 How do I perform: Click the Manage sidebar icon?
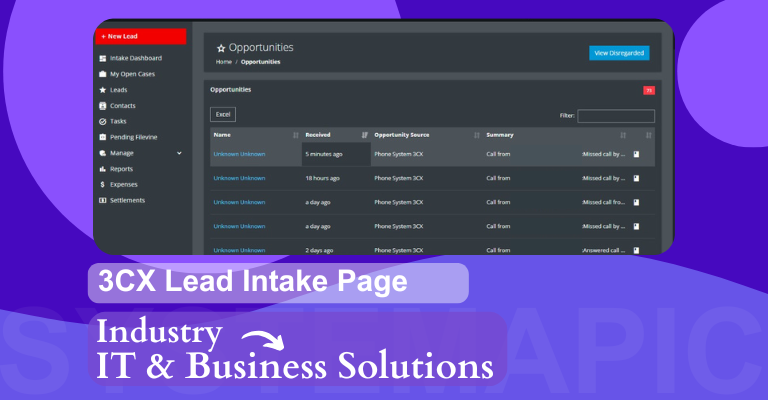click(102, 153)
